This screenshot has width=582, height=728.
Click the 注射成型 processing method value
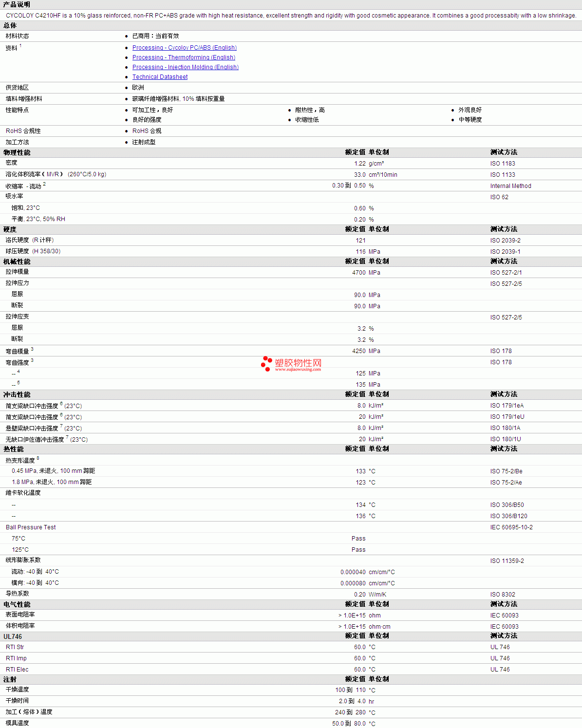[144, 142]
